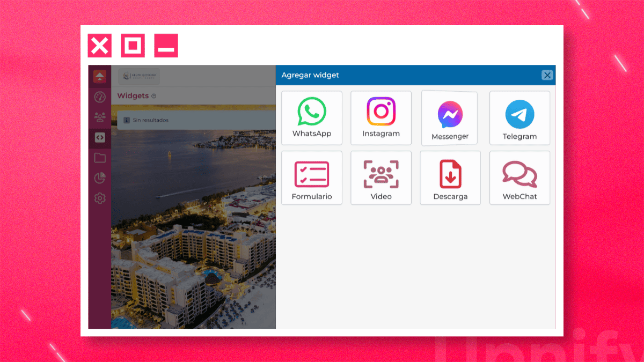
Task: Choose the WebChat widget
Action: coord(519,178)
